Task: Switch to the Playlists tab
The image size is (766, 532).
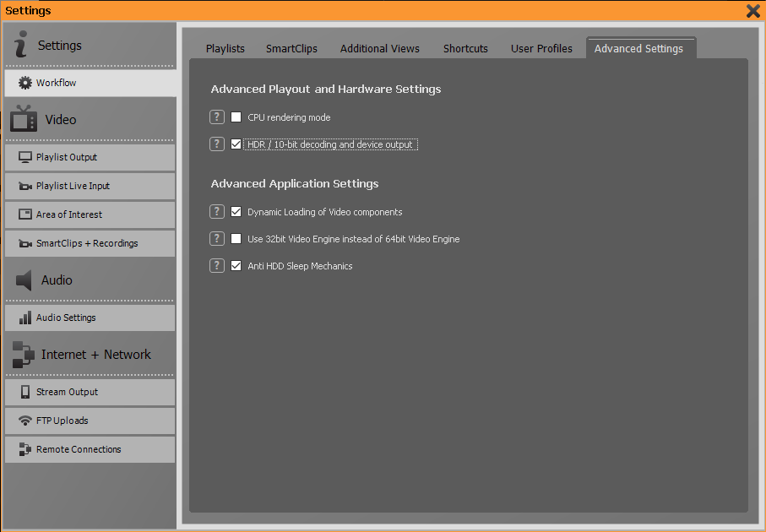Action: pyautogui.click(x=225, y=48)
